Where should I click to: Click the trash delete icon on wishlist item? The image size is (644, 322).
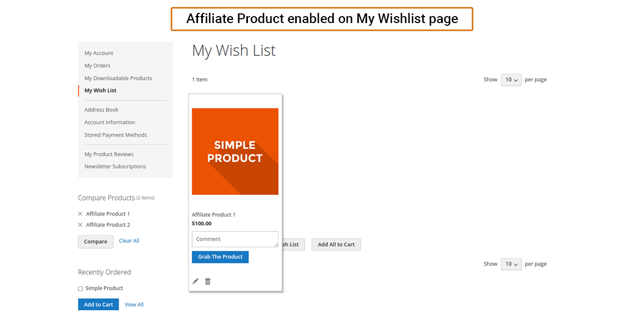[x=208, y=281]
